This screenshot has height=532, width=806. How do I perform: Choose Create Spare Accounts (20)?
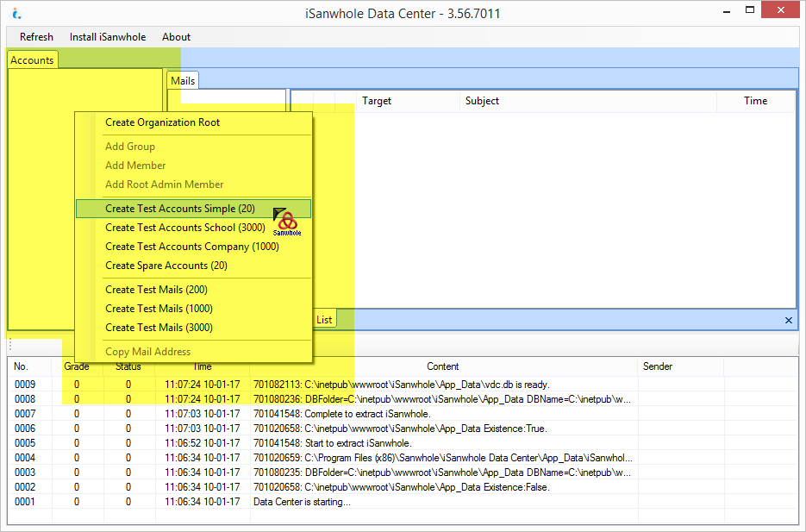click(x=193, y=266)
